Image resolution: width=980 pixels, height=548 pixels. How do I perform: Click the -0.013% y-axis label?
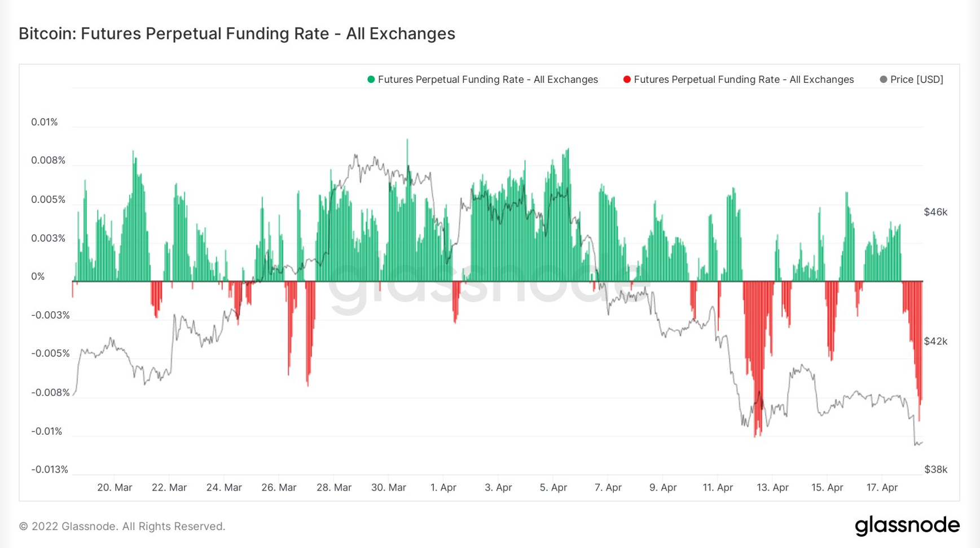click(x=50, y=470)
